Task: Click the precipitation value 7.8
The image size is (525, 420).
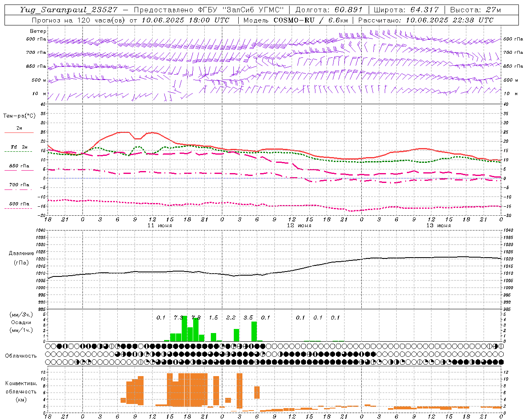Action: click(x=196, y=317)
